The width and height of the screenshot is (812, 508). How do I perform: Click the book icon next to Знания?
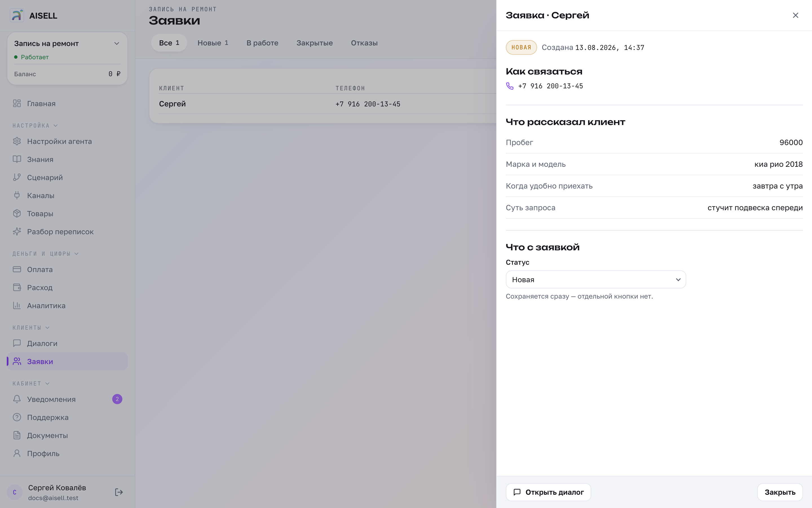[x=17, y=159]
